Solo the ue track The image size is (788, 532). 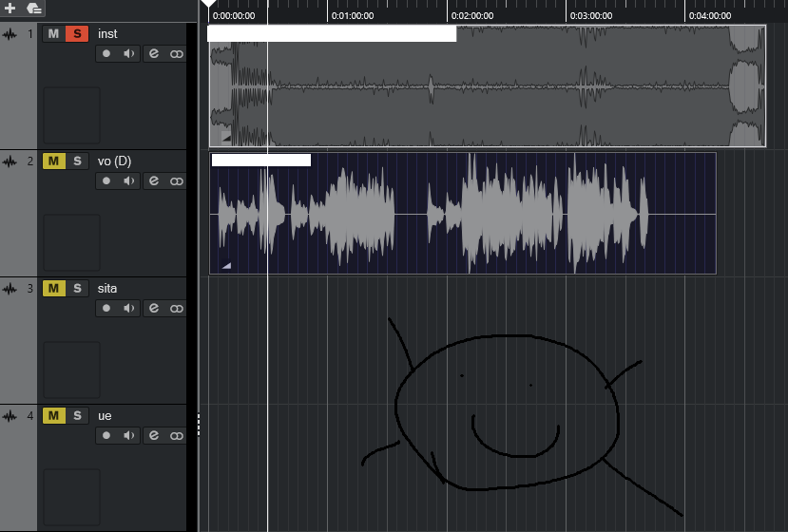(77, 415)
